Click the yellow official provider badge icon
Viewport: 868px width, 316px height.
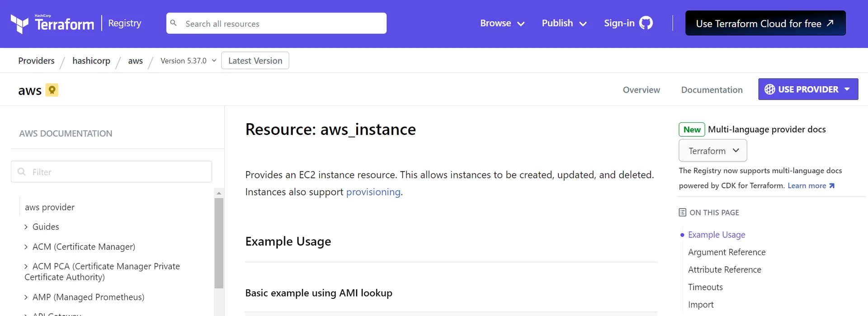52,90
